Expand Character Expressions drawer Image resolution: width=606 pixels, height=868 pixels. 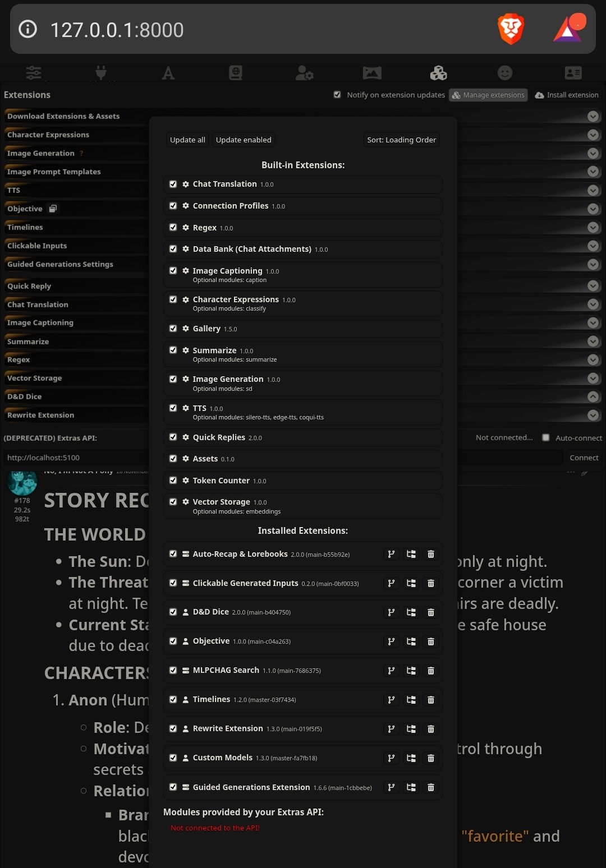tap(593, 135)
